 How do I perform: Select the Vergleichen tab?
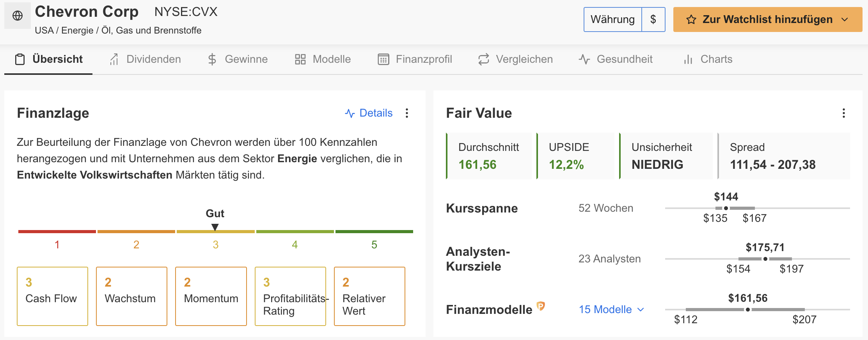pyautogui.click(x=515, y=59)
